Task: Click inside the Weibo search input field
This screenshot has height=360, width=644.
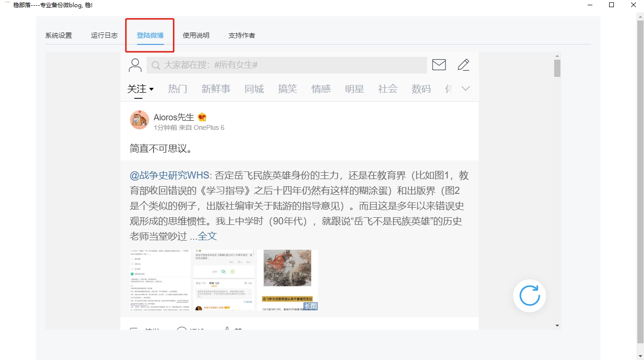Action: point(287,65)
